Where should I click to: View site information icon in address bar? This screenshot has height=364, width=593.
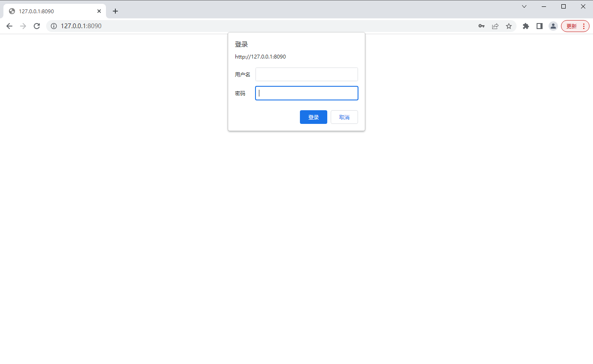pyautogui.click(x=54, y=26)
